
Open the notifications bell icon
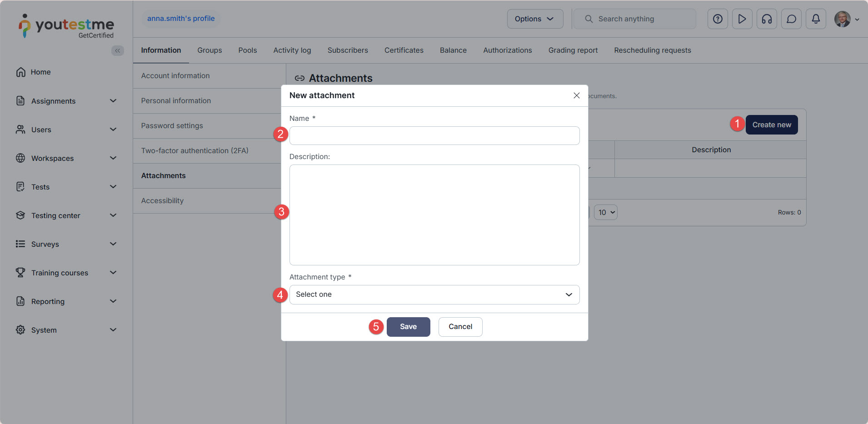tap(816, 19)
